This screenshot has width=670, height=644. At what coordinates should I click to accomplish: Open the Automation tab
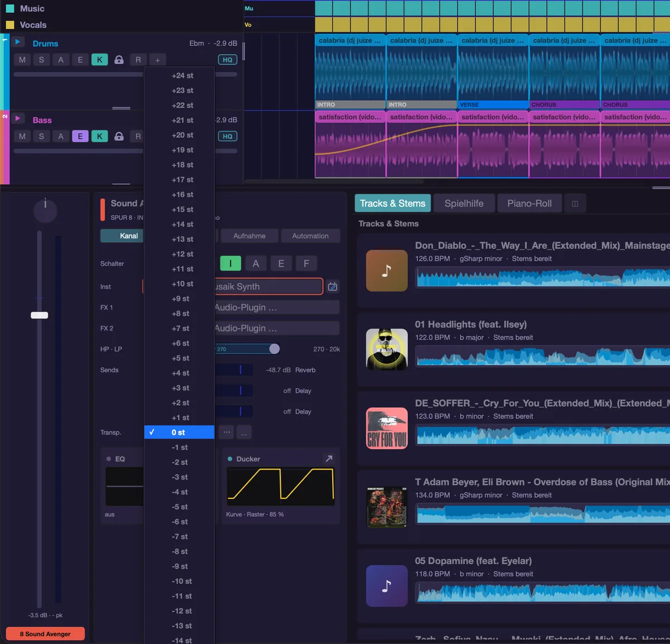coord(310,236)
